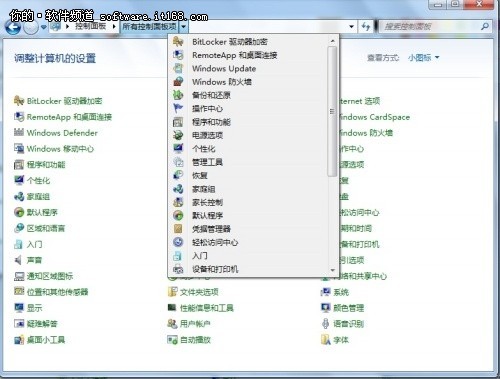Select Windows Update in dropdown list
This screenshot has height=379, width=500.
(x=224, y=68)
